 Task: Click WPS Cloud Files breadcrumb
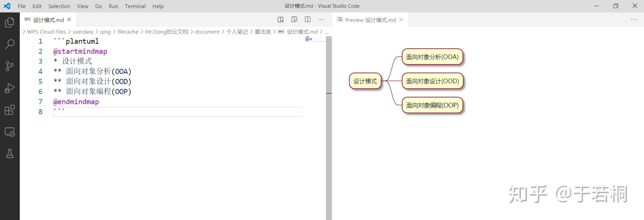click(x=46, y=32)
